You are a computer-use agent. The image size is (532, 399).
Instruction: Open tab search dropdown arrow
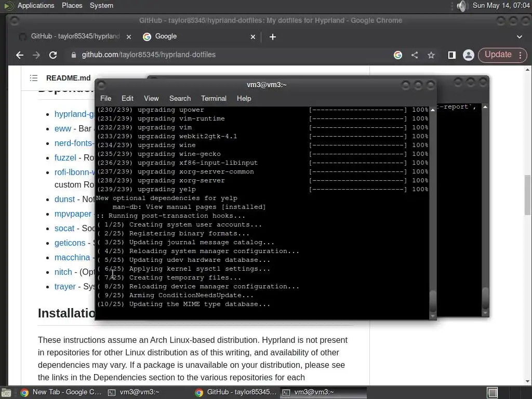(x=520, y=37)
